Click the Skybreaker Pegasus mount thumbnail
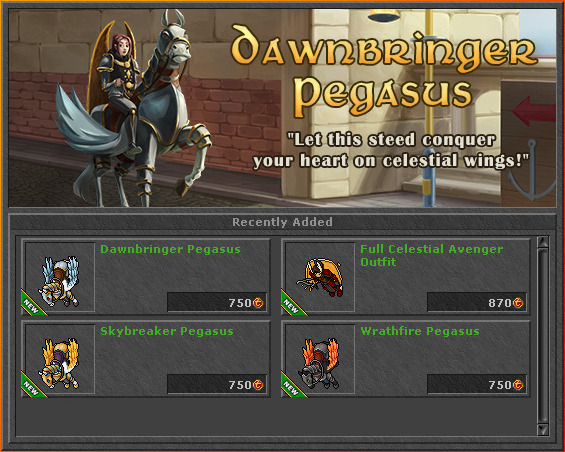 (x=60, y=359)
